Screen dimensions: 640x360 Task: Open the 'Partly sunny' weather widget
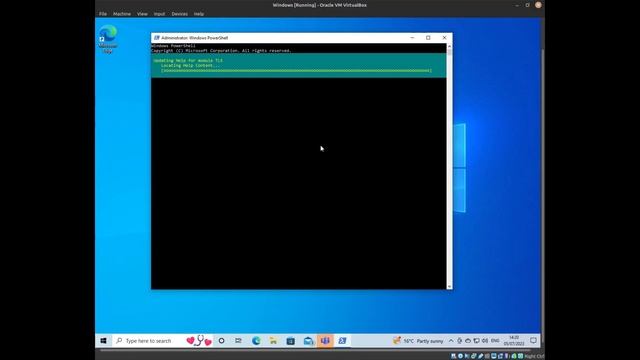(418, 340)
